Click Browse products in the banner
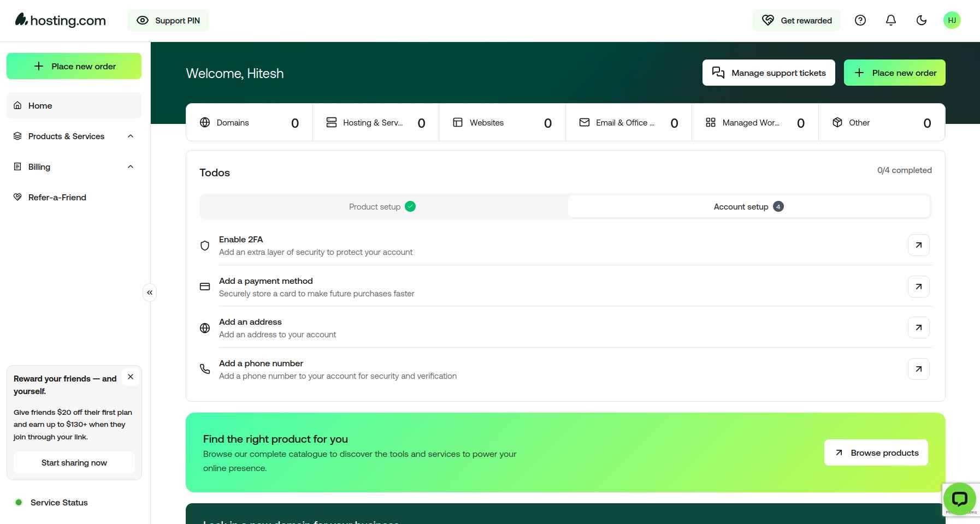 pos(875,452)
